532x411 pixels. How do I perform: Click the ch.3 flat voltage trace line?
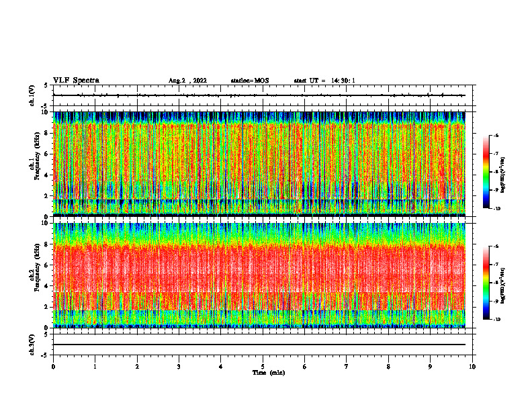[259, 345]
